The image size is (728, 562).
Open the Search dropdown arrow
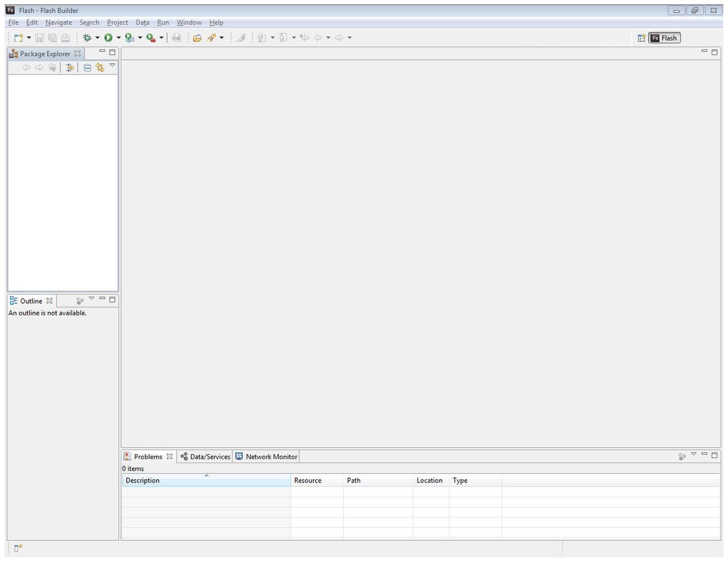click(x=221, y=38)
